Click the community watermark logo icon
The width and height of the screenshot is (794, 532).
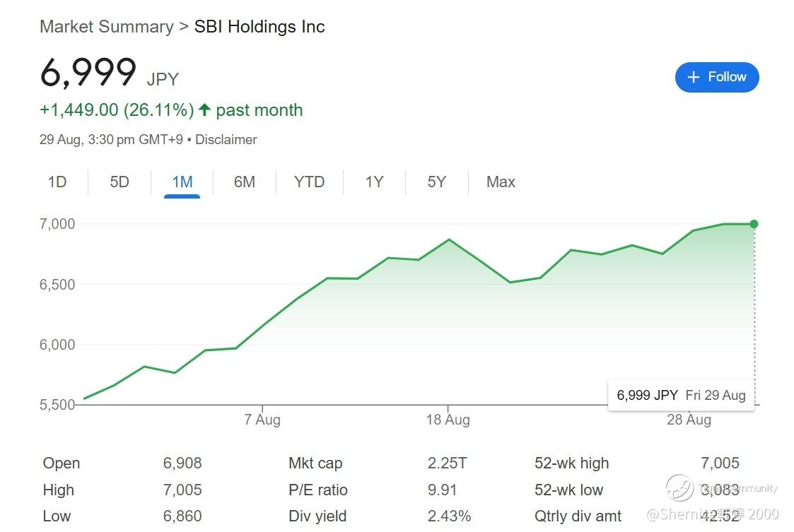(679, 487)
